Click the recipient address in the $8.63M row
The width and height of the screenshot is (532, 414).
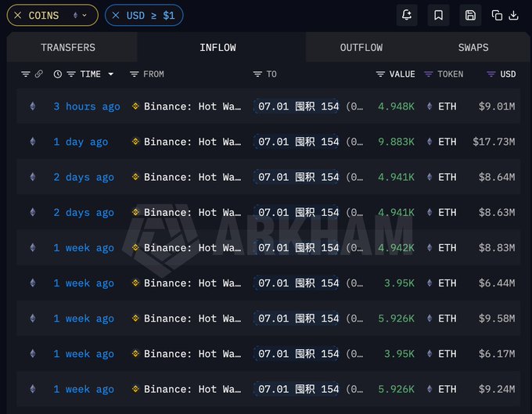(x=297, y=212)
